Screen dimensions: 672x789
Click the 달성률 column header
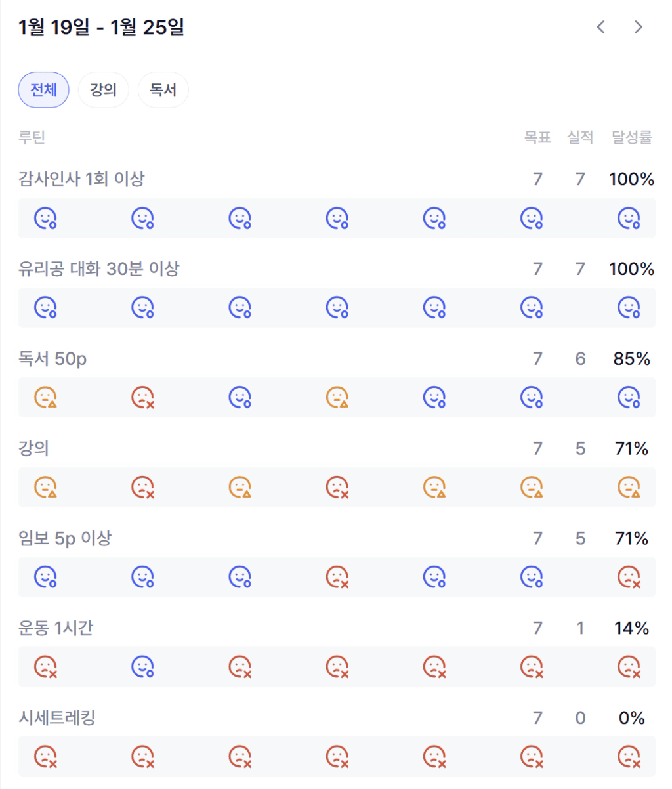tap(631, 137)
